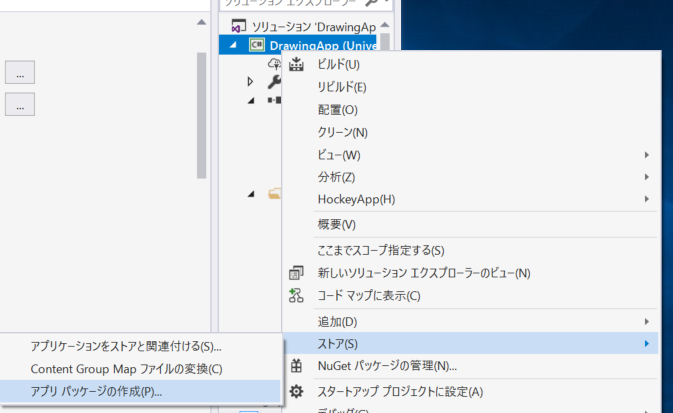673x413 pixels.
Task: Select ビルド(U) from context menu
Action: click(x=471, y=64)
